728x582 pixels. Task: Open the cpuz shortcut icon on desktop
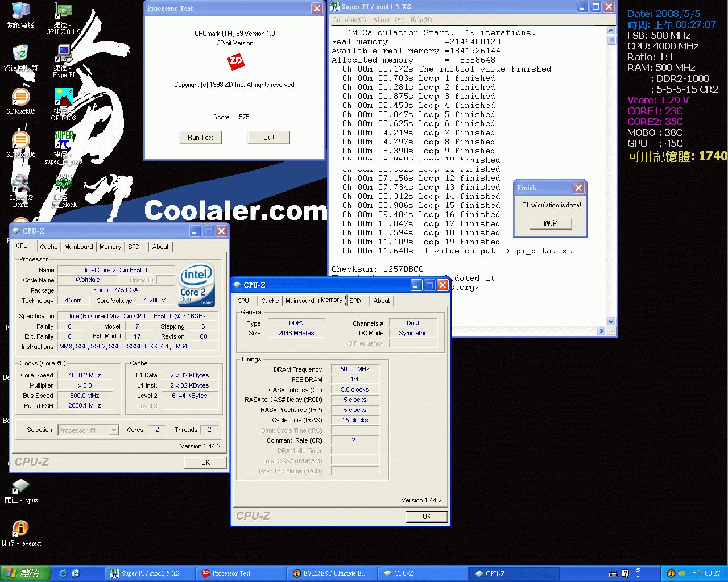[x=20, y=486]
